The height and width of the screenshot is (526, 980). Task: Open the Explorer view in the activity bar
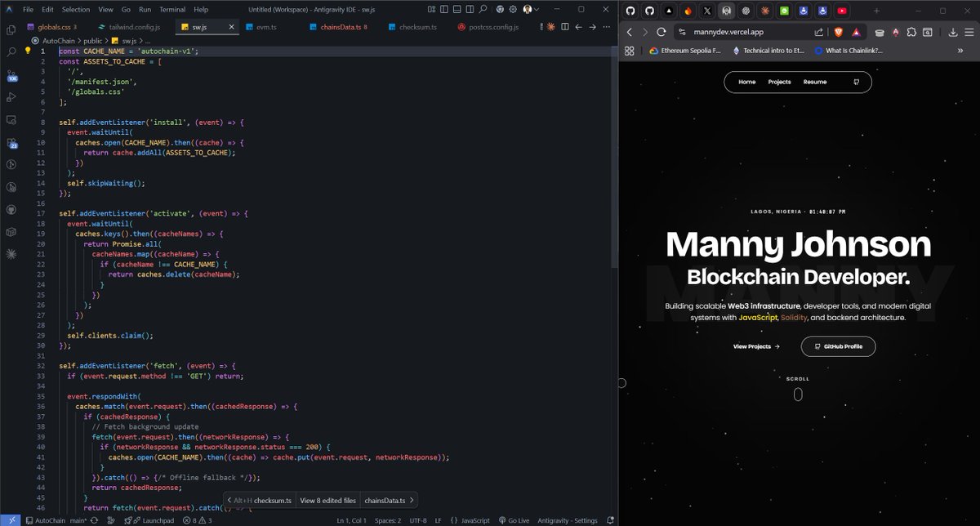coord(11,30)
